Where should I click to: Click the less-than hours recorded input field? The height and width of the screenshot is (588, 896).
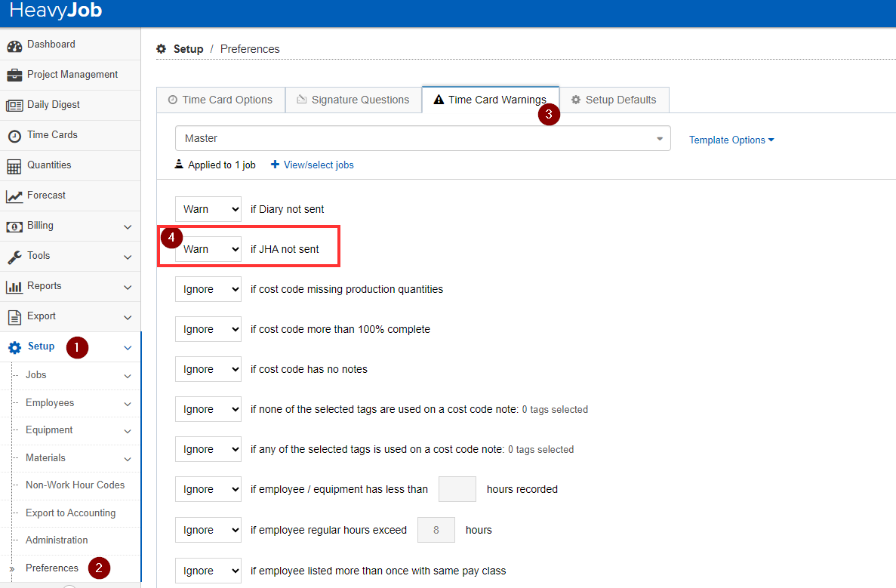(x=457, y=489)
